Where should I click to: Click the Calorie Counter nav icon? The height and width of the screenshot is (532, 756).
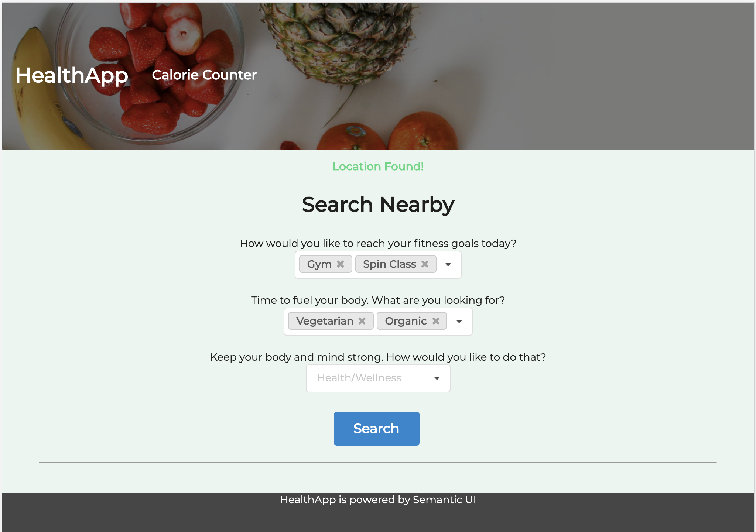204,75
